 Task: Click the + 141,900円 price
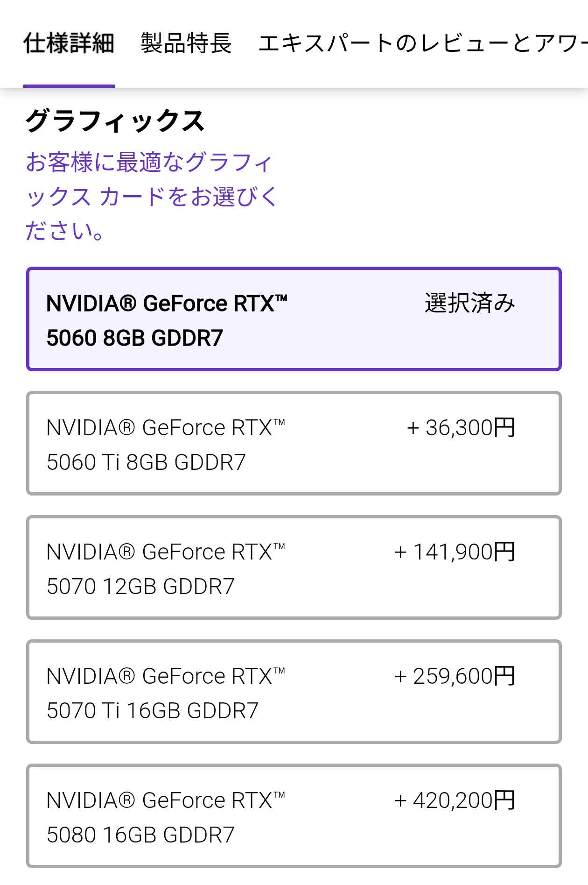click(455, 552)
